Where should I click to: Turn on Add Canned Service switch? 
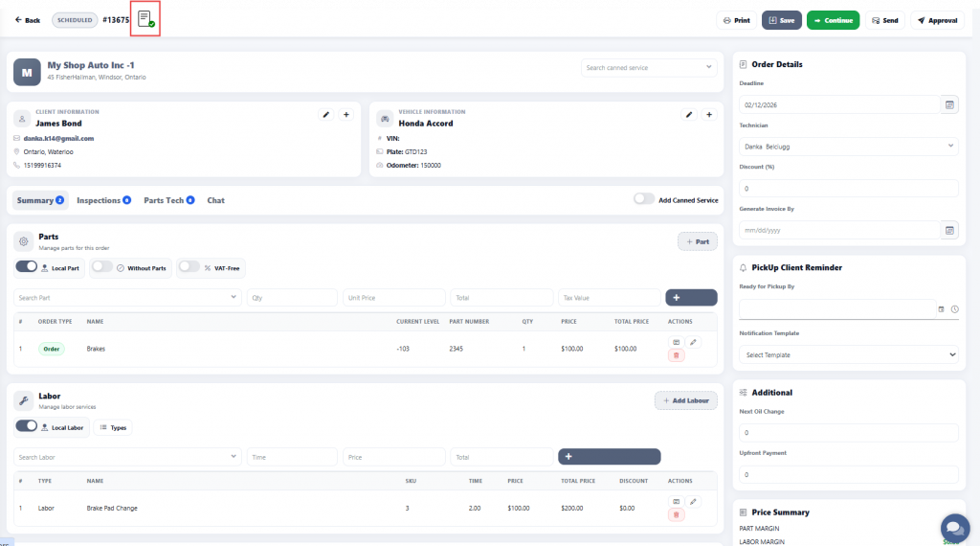coord(644,200)
